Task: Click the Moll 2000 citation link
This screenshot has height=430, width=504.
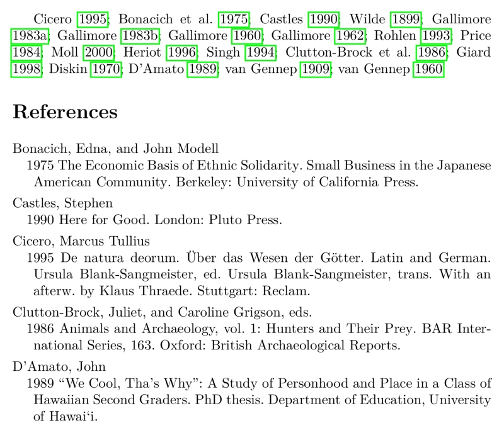Action: coord(99,53)
